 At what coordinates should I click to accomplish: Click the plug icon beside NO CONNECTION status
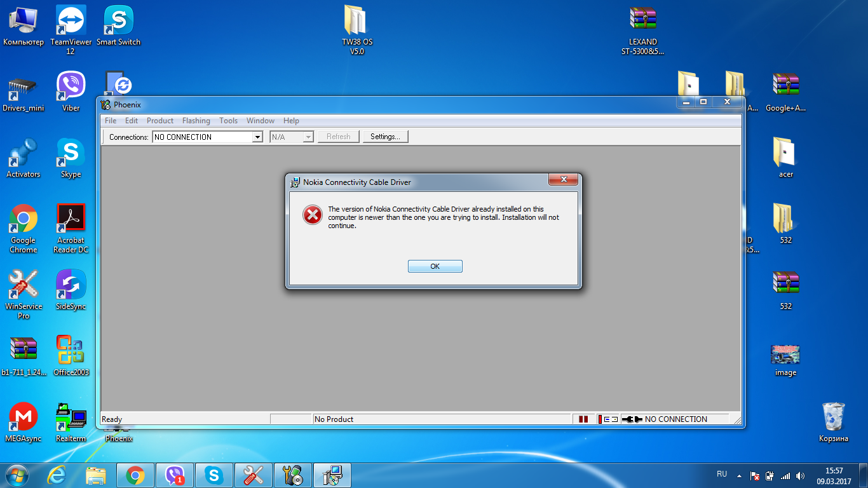pyautogui.click(x=632, y=419)
